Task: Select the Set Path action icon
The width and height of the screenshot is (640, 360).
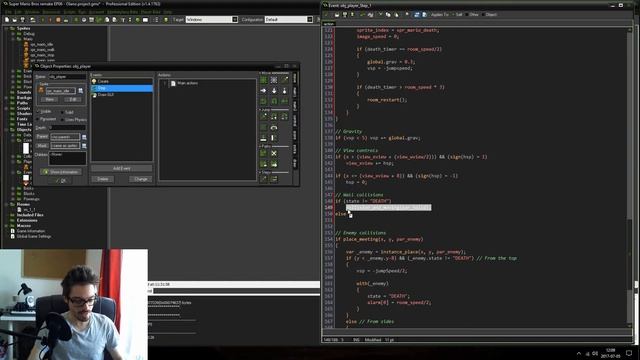Action: tap(263, 153)
